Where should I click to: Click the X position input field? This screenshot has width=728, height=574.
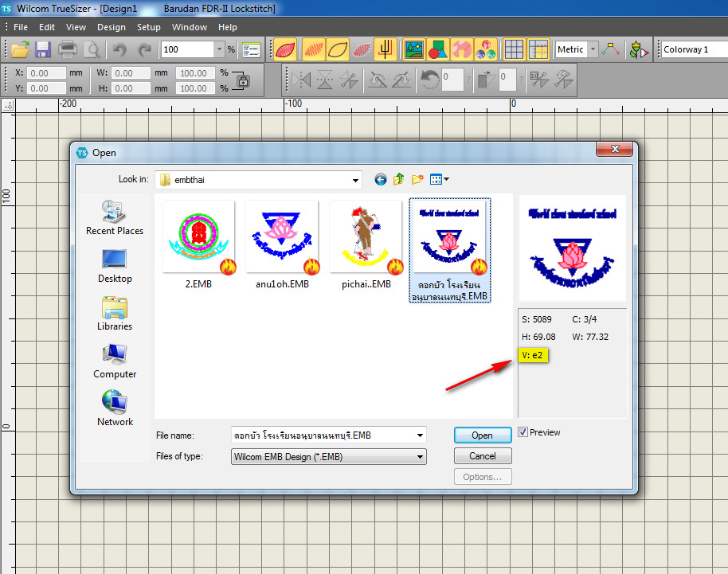tap(45, 73)
